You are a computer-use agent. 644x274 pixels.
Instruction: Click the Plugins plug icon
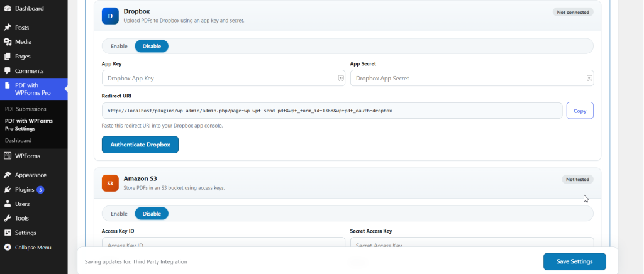(8, 190)
